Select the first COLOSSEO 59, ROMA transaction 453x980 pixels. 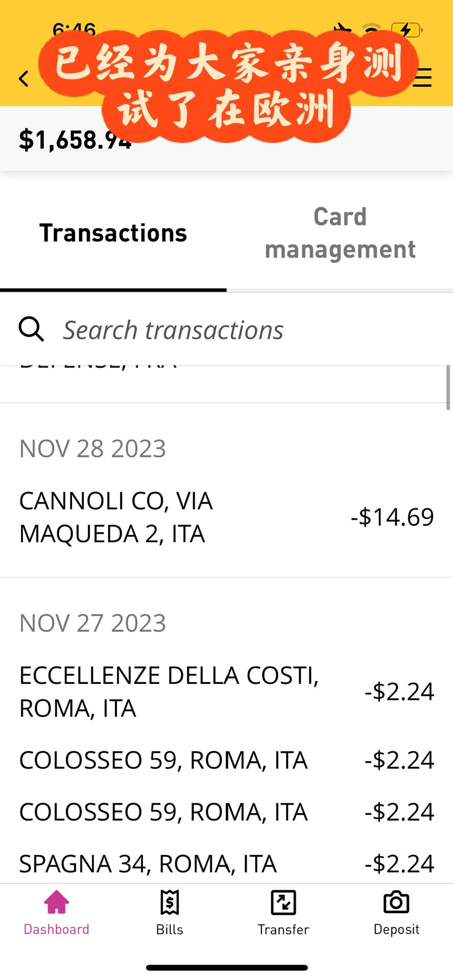226,760
